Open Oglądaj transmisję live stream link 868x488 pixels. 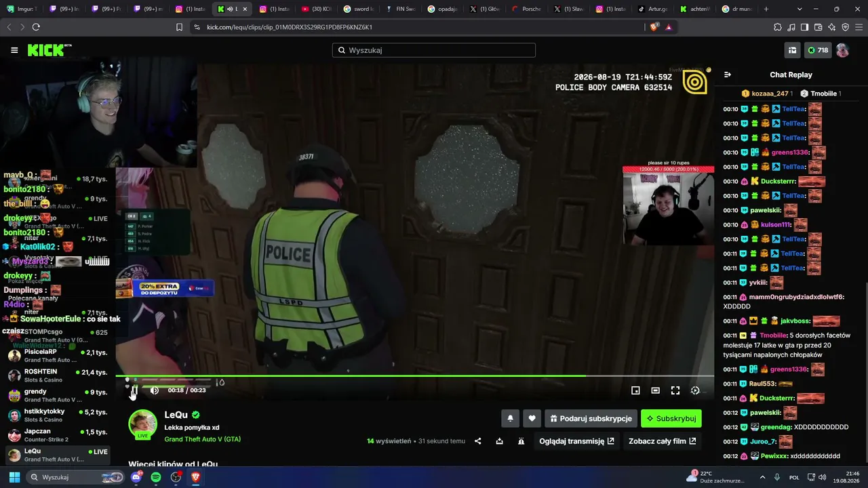tap(576, 441)
